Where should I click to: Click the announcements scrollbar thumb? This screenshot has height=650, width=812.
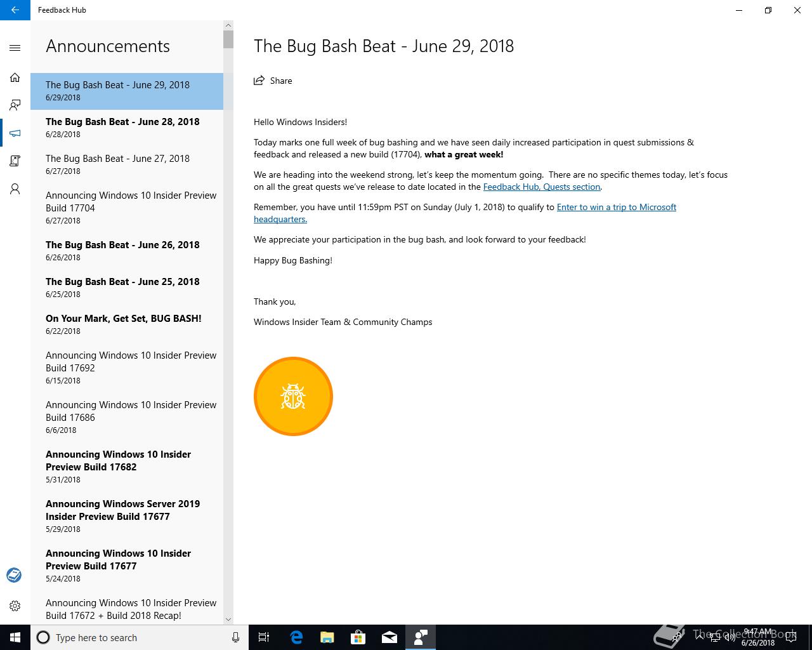(228, 39)
